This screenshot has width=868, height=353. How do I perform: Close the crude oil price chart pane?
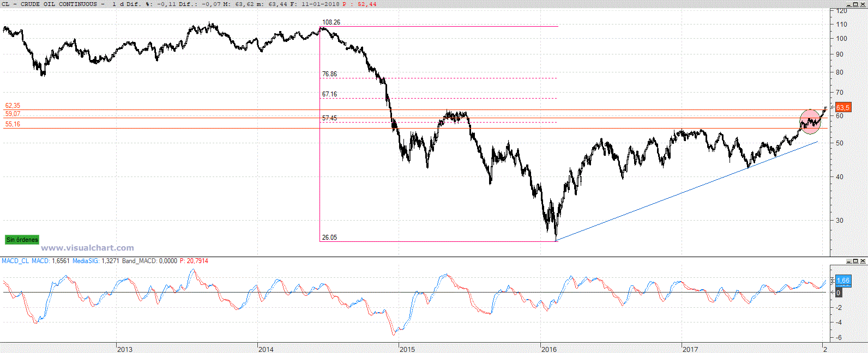[x=863, y=4]
